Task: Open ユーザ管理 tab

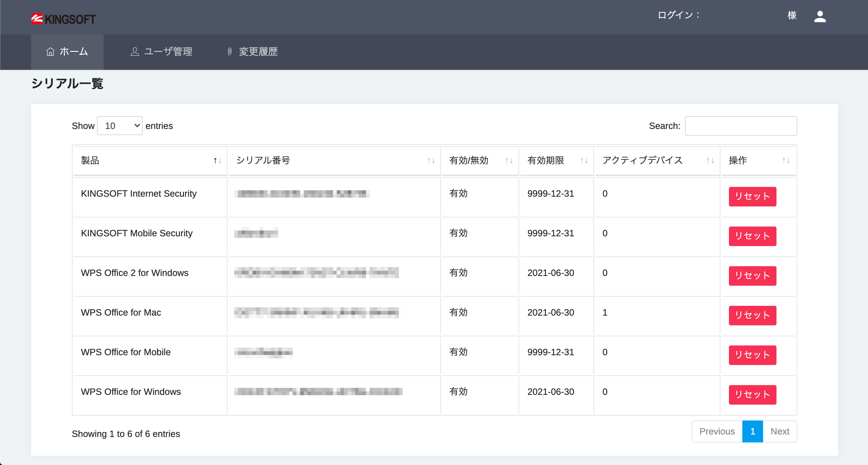Action: 161,52
